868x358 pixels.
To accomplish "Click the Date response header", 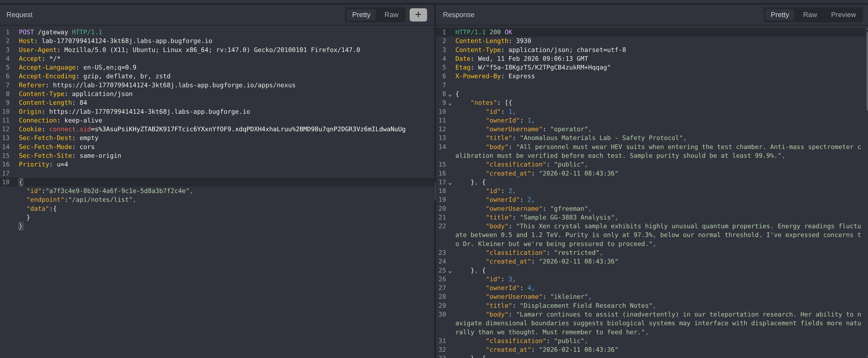I will pos(522,58).
